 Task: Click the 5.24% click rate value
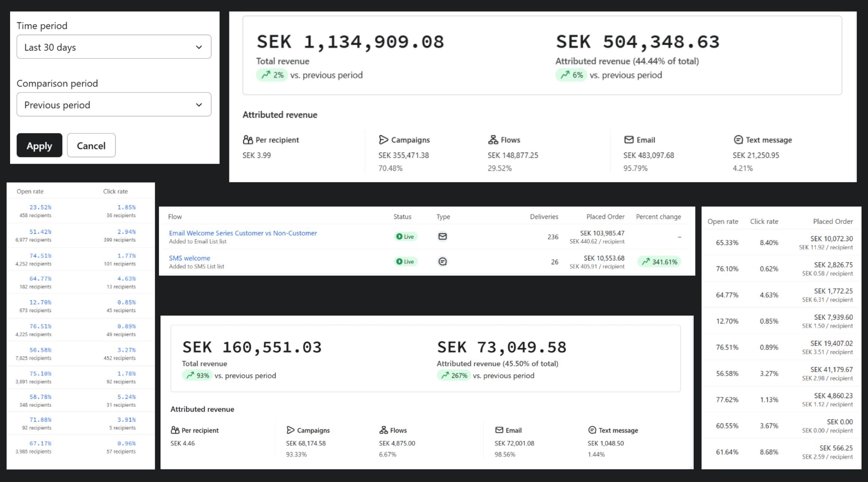pos(126,397)
